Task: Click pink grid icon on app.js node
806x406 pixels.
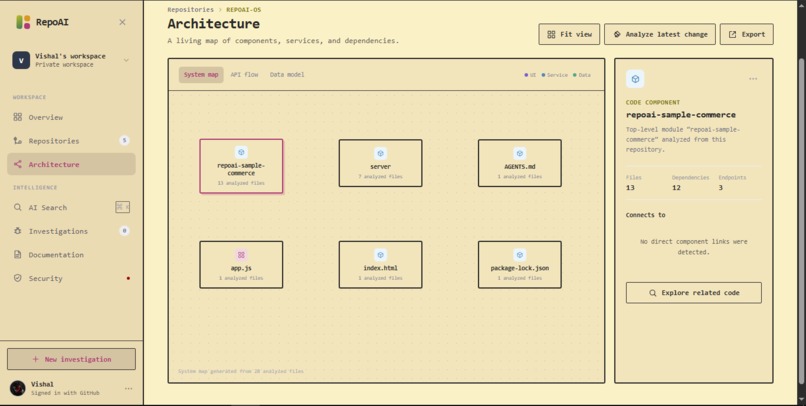Action: (x=241, y=255)
